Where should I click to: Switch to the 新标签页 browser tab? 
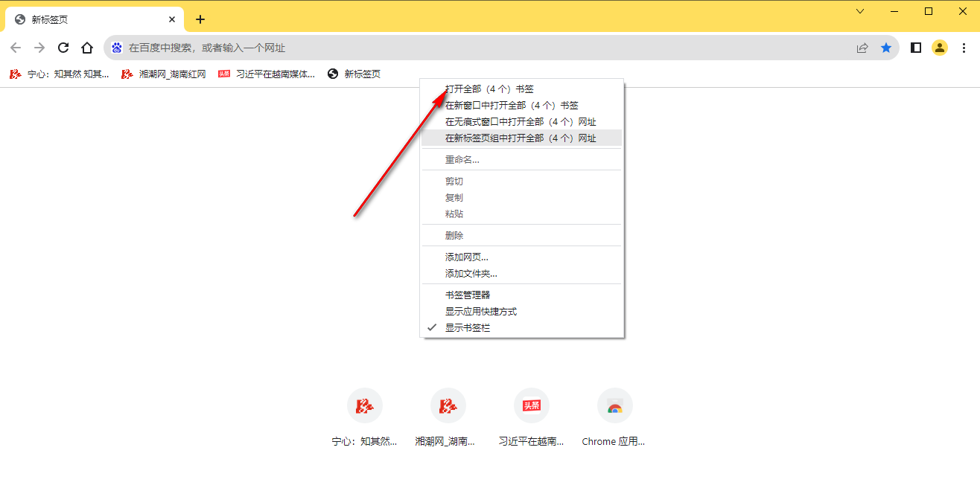[95, 19]
